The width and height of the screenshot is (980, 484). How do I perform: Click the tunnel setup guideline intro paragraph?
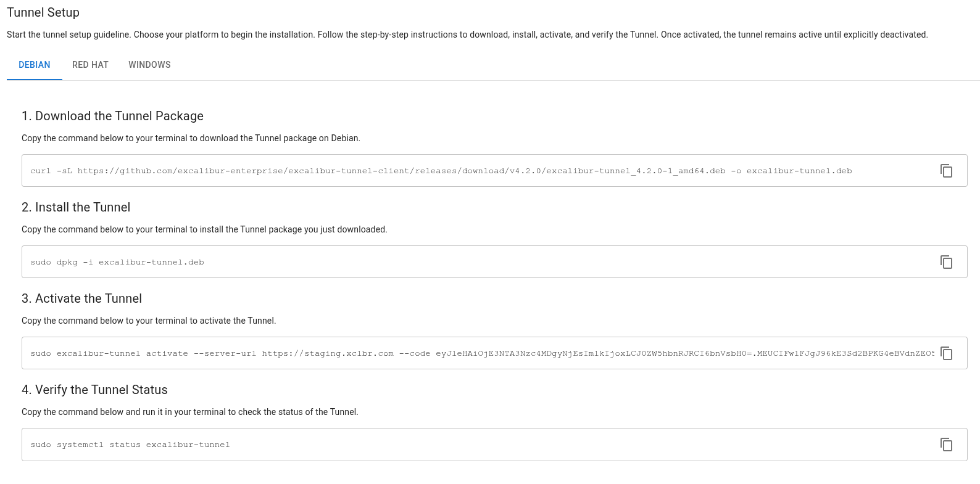(x=467, y=35)
